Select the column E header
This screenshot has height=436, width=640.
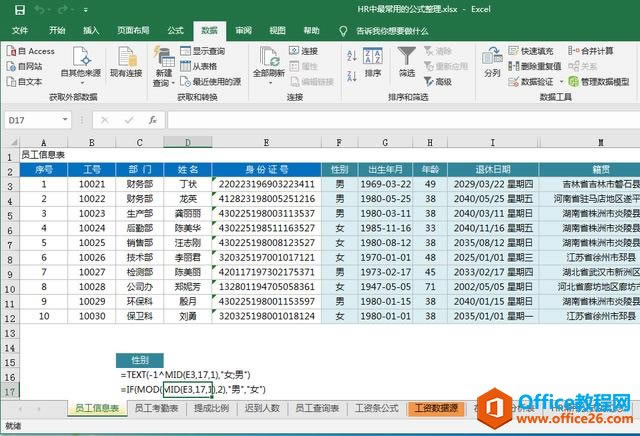tap(267, 142)
